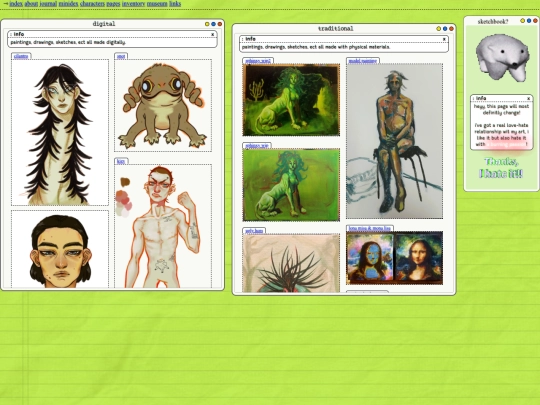Click the 'digital' window title

pos(104,24)
